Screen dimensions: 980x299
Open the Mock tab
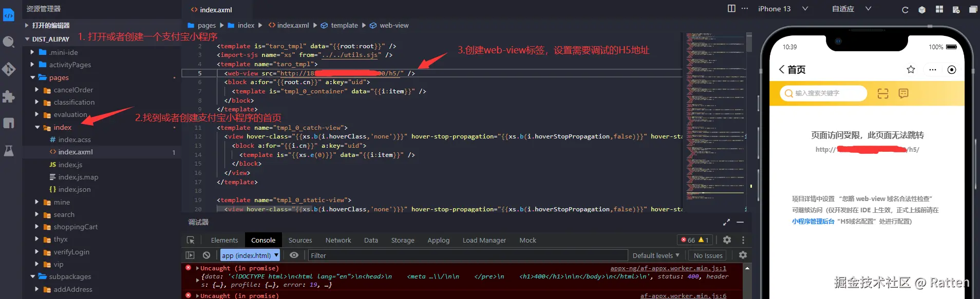(x=527, y=240)
